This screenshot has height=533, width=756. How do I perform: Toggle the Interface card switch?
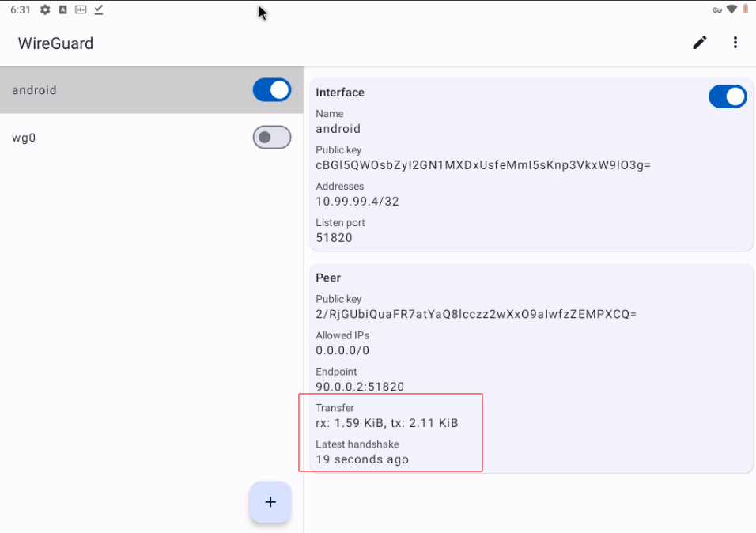[728, 96]
